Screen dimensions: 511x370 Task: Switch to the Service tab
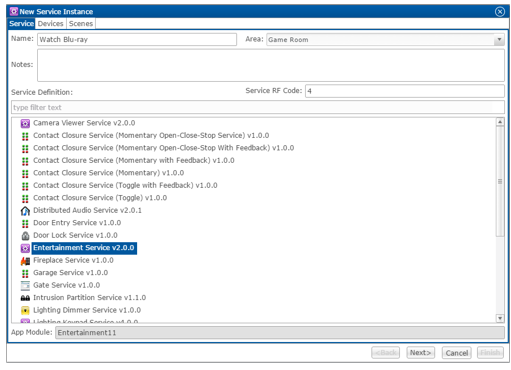[21, 24]
